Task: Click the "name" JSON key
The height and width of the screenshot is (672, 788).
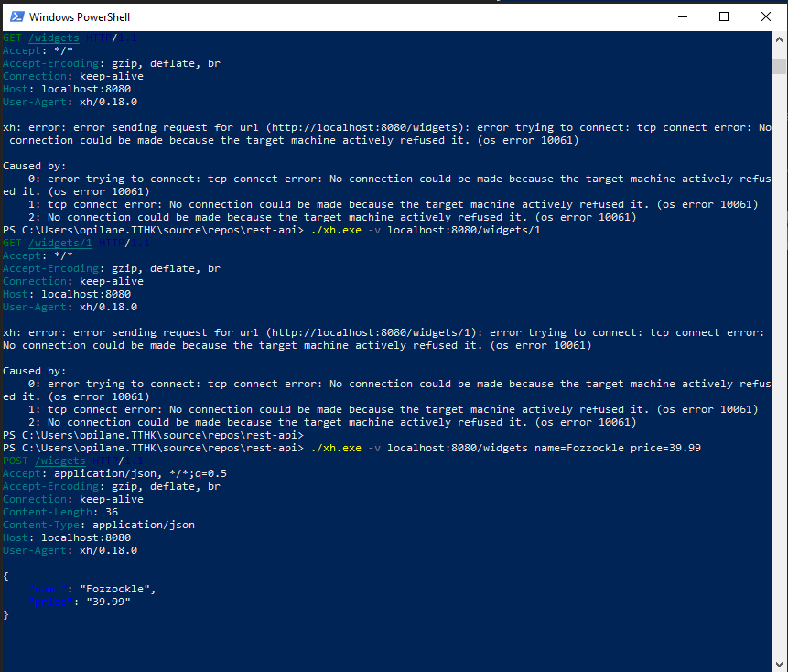Action: coord(48,589)
